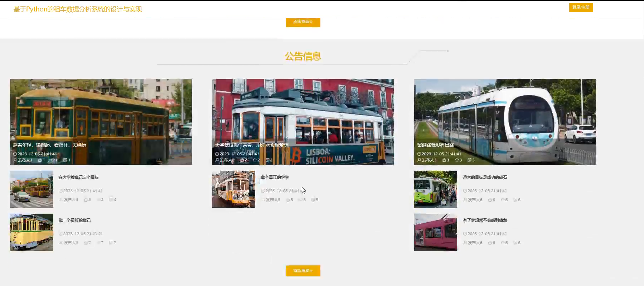Viewport: 644px width, 286px height.
Task: Open the 在大学给自己定个目标 announcement title
Action: (x=79, y=177)
